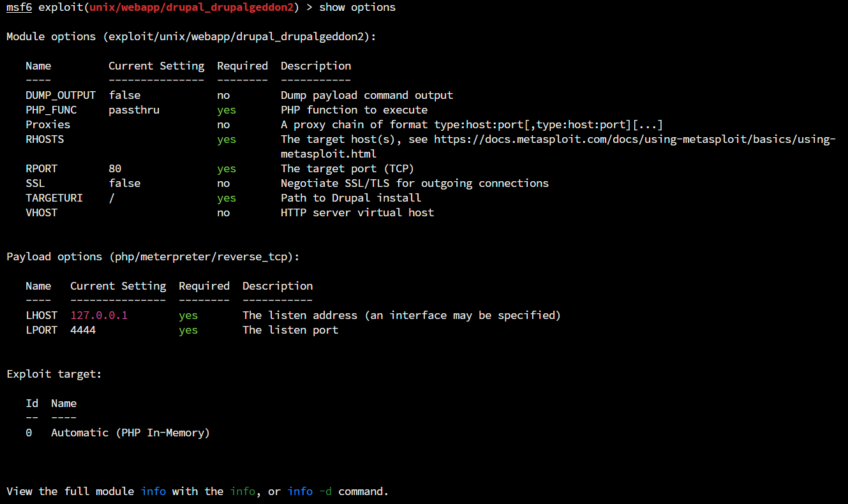The width and height of the screenshot is (848, 504).
Task: Click the green 'yes' in the LPORT row
Action: point(188,330)
